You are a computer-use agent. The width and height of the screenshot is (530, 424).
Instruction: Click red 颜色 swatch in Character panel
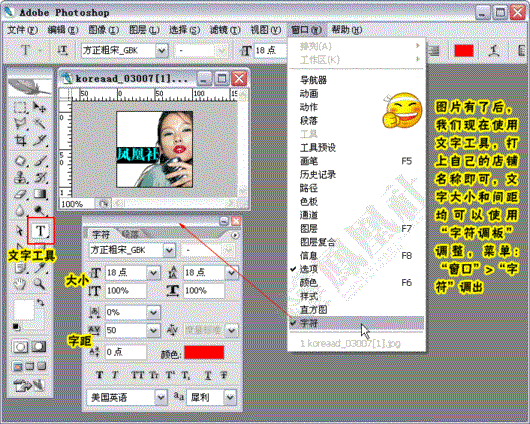coord(204,353)
